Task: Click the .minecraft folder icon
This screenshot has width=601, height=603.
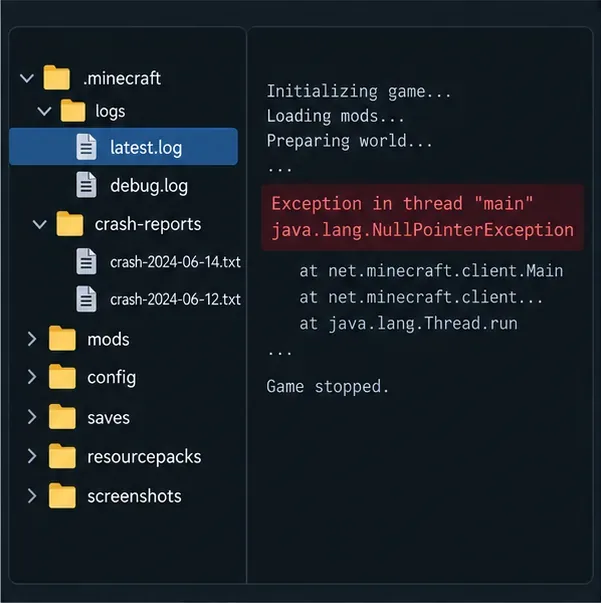Action: pos(57,78)
